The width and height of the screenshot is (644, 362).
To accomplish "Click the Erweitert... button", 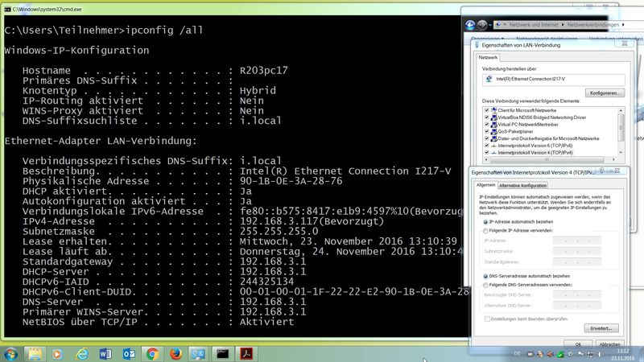I will (x=601, y=328).
